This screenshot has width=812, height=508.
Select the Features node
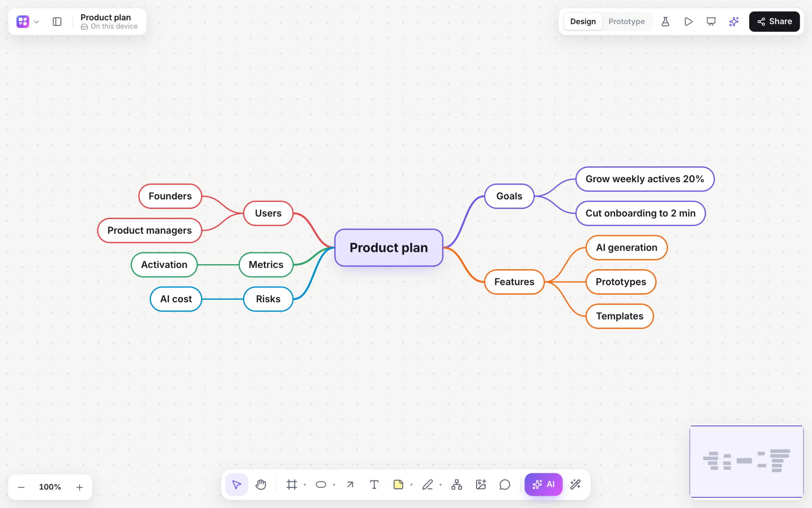514,282
